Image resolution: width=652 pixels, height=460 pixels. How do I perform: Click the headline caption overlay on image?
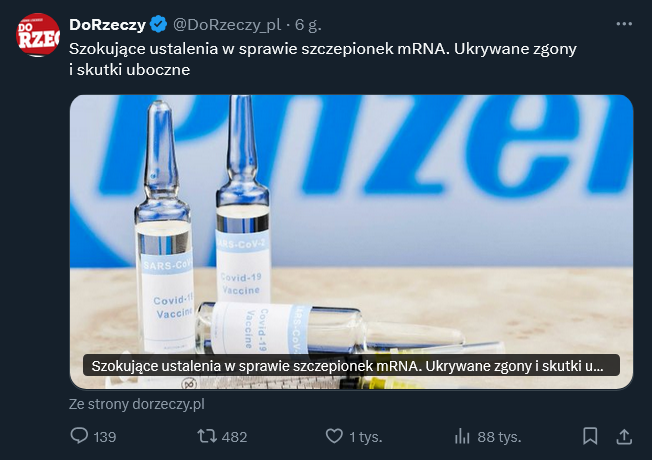tap(351, 366)
